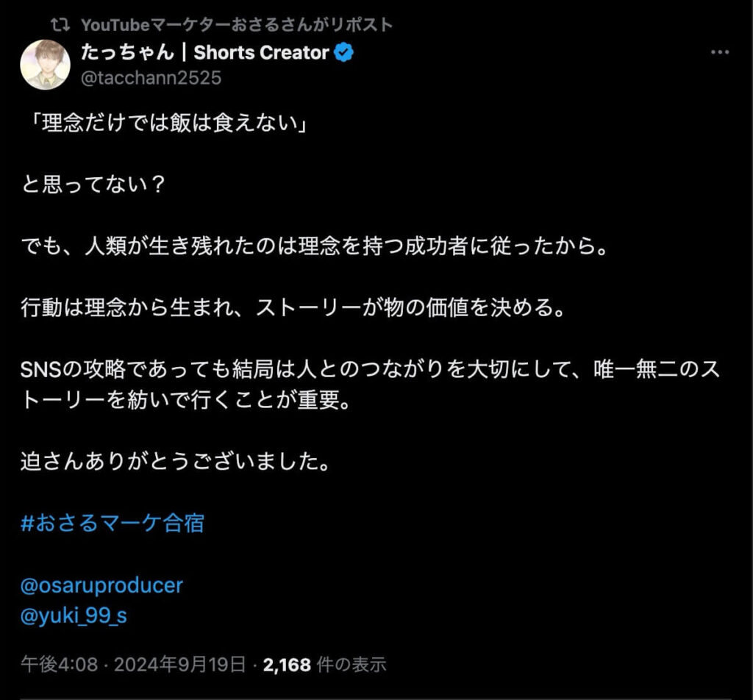Open the たっちゃん profile avatar
This screenshot has height=700, width=753.
pyautogui.click(x=45, y=65)
